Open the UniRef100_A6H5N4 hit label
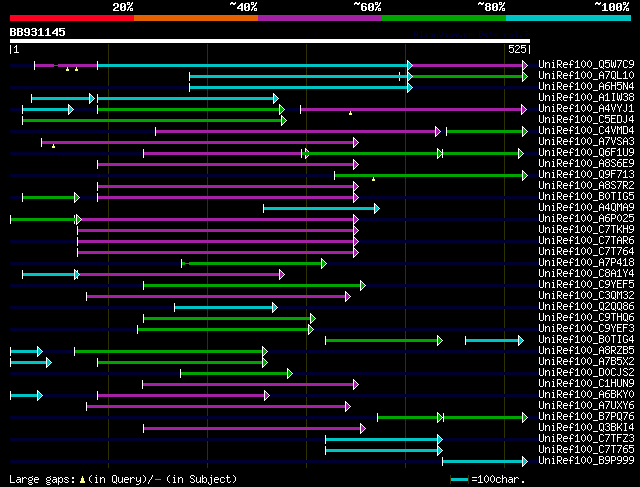The height and width of the screenshot is (487, 640). 586,87
